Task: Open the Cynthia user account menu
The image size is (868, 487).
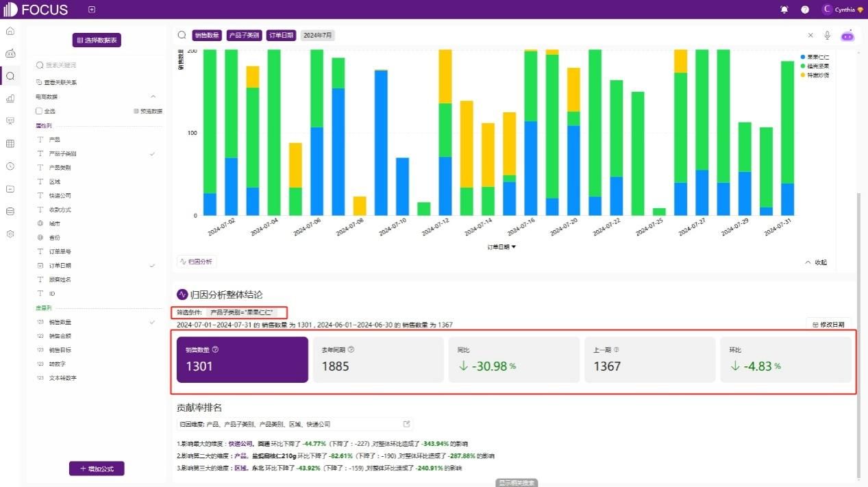Action: [x=841, y=10]
